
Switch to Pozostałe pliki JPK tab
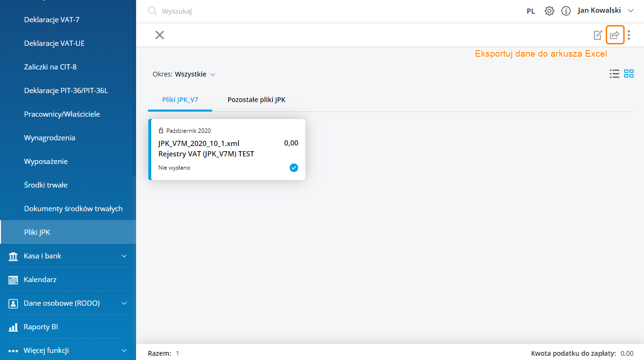click(256, 100)
